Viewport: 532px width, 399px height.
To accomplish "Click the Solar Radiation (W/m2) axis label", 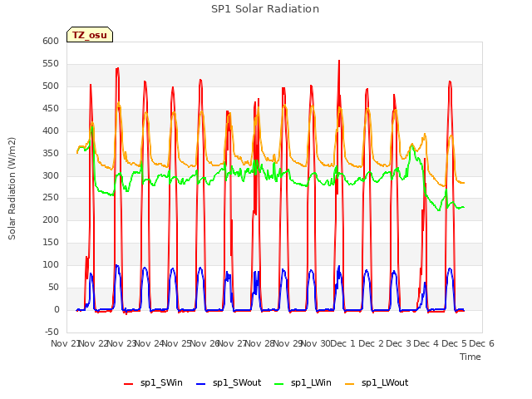I will (12, 189).
